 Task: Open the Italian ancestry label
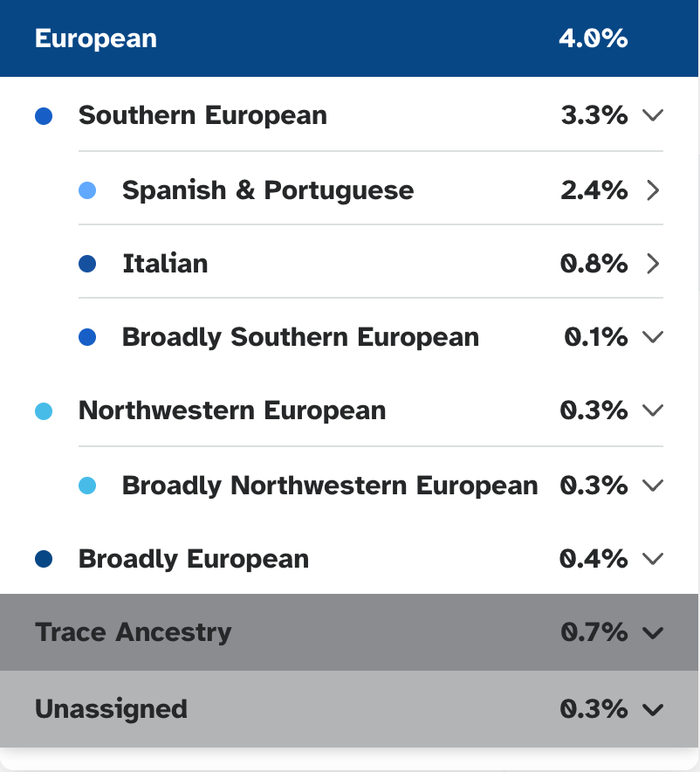click(165, 264)
